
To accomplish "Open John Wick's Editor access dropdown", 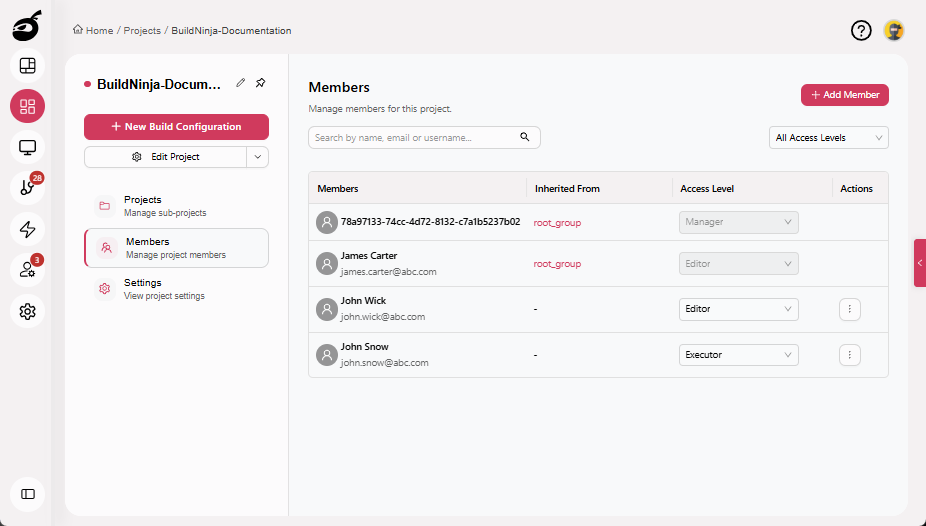I will (x=738, y=309).
